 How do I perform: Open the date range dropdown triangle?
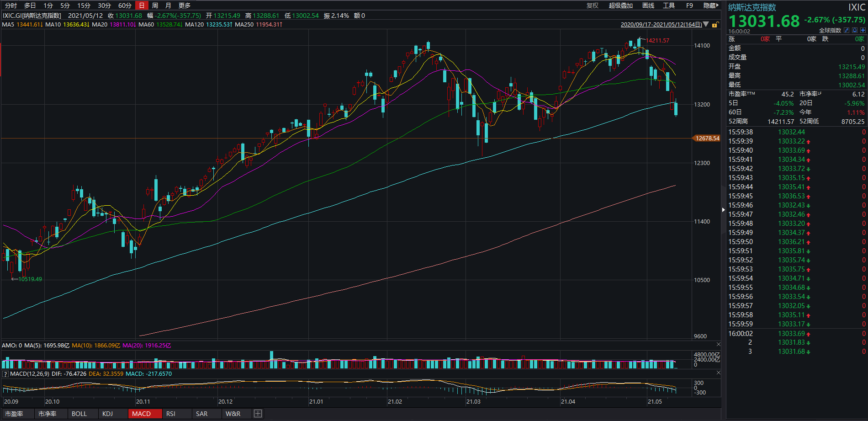pos(706,24)
